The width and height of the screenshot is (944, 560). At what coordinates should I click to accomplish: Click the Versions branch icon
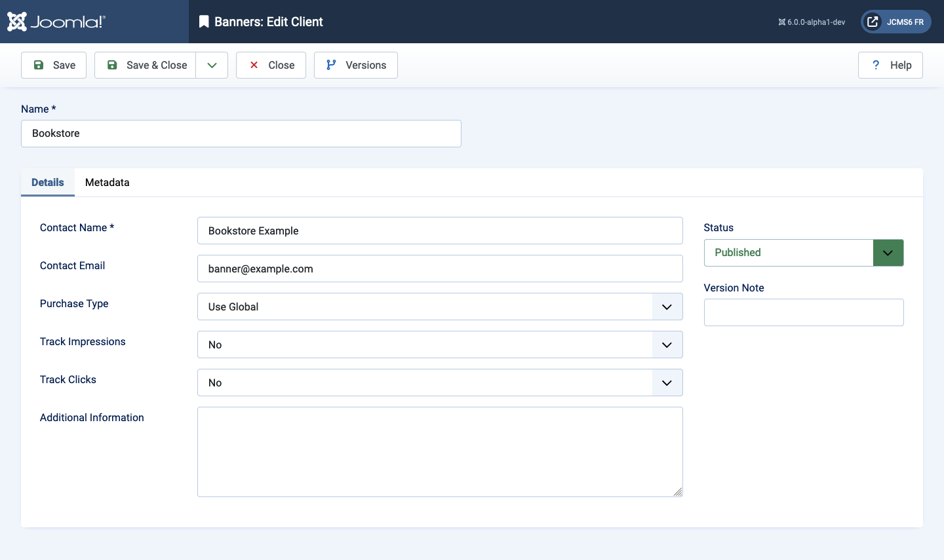pos(331,65)
